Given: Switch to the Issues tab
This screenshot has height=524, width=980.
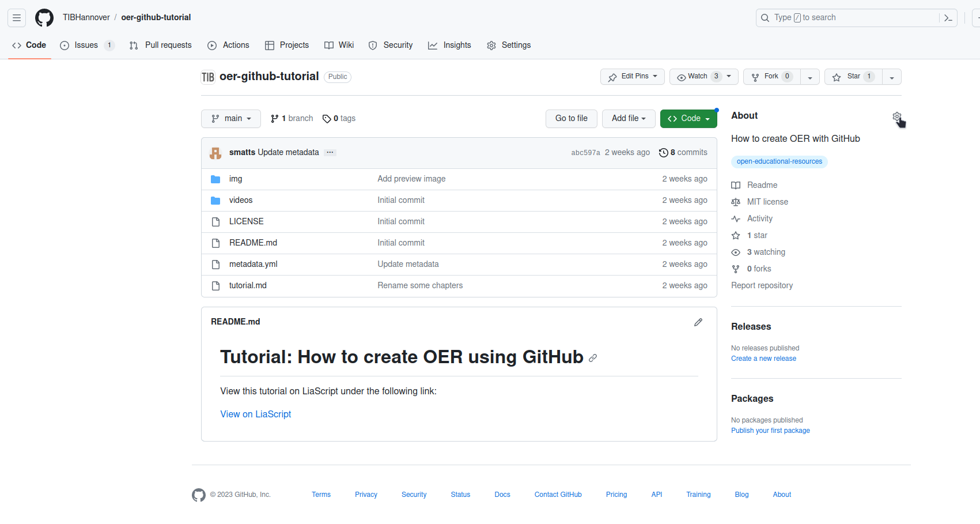Looking at the screenshot, I should (x=86, y=46).
